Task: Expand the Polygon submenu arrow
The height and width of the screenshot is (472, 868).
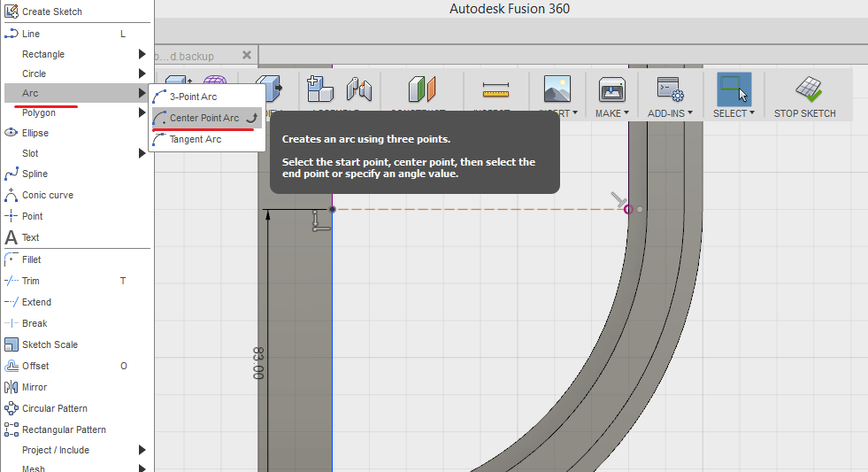Action: point(142,112)
